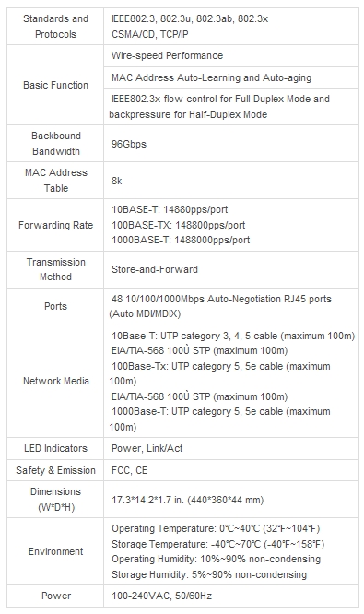Select the 8k MAC address table value
Viewport: 364px width, 614px height.
[117, 181]
